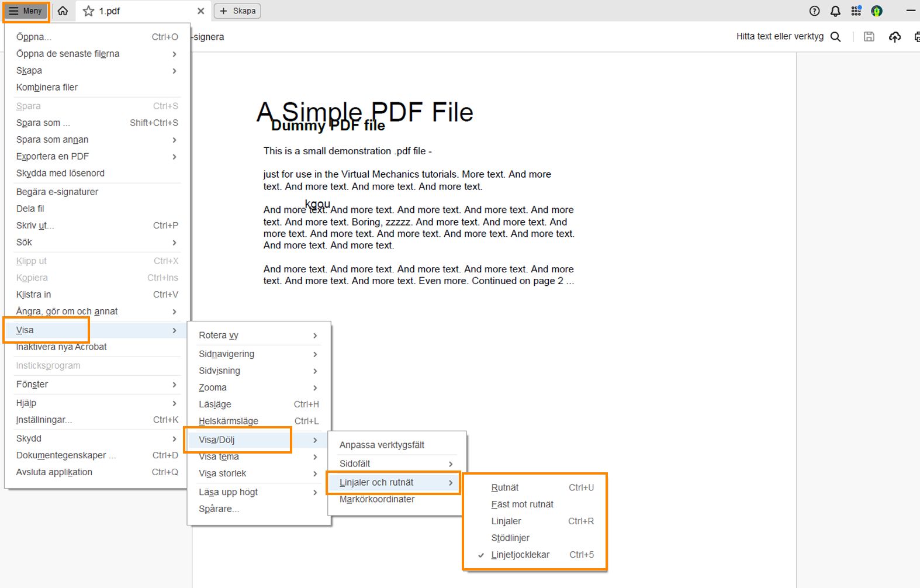Expand Sidvisning submenu
The width and height of the screenshot is (920, 588).
259,371
